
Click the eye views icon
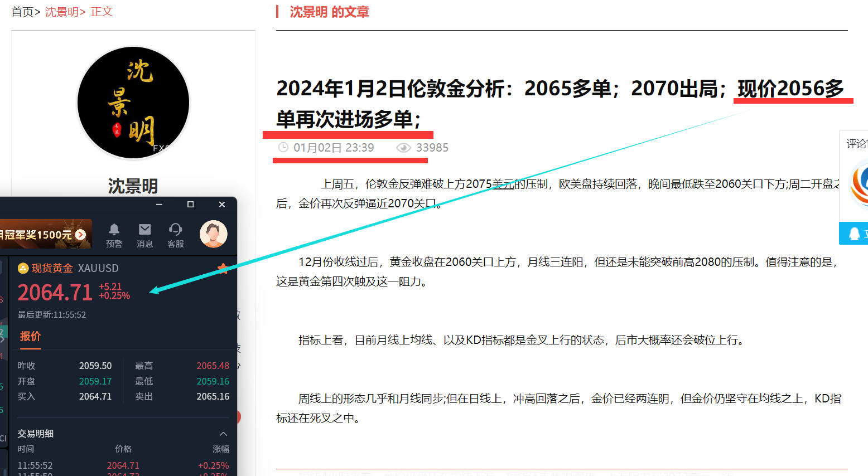tap(403, 148)
